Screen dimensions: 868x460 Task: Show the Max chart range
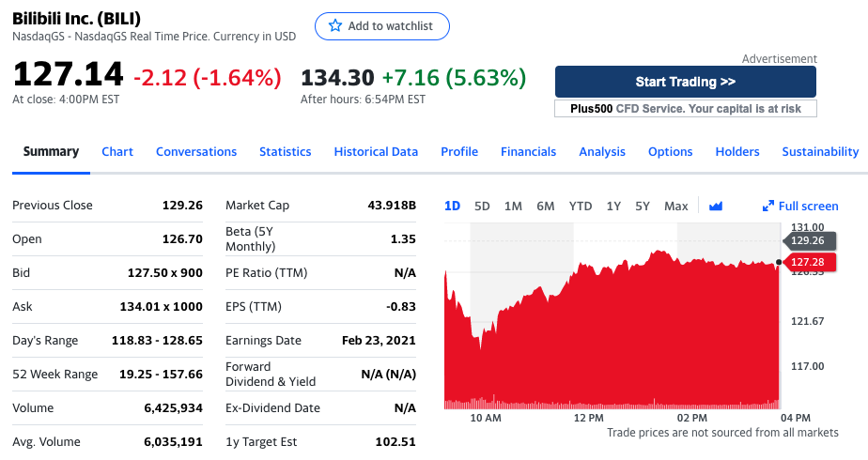[x=676, y=207]
